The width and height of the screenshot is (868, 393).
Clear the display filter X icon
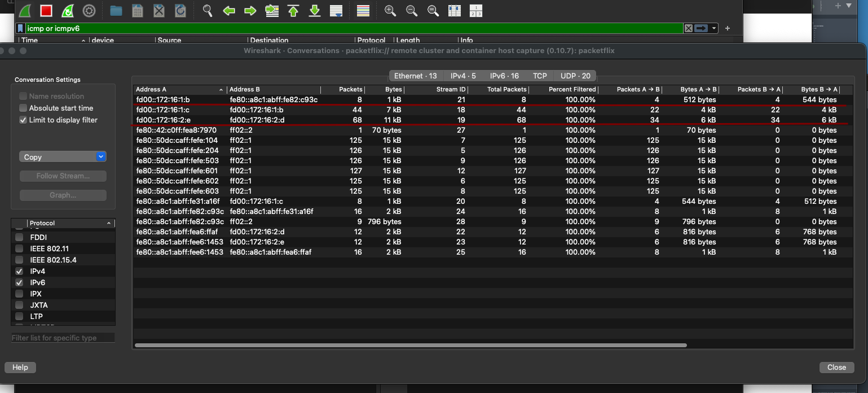688,28
